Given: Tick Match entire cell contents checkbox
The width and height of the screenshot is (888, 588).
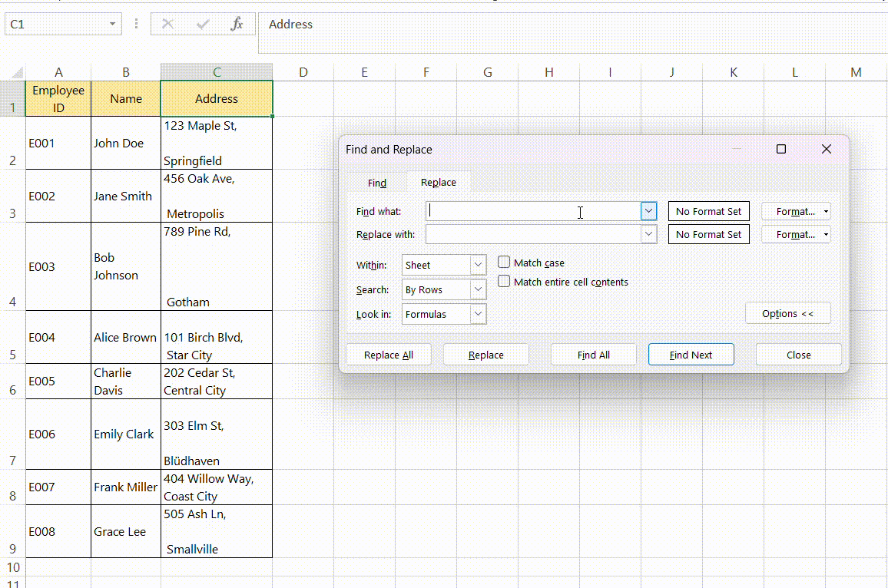Looking at the screenshot, I should 503,281.
